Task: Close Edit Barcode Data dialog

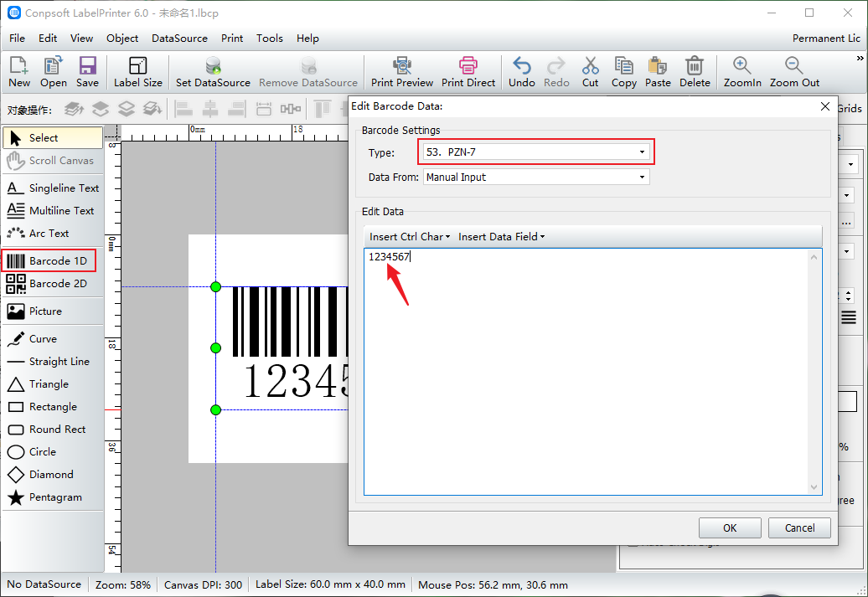Action: [x=824, y=106]
